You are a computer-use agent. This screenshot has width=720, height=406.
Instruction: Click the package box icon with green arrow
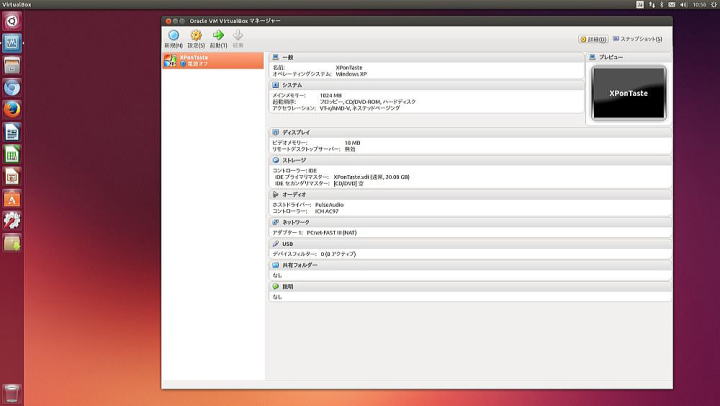[x=12, y=243]
